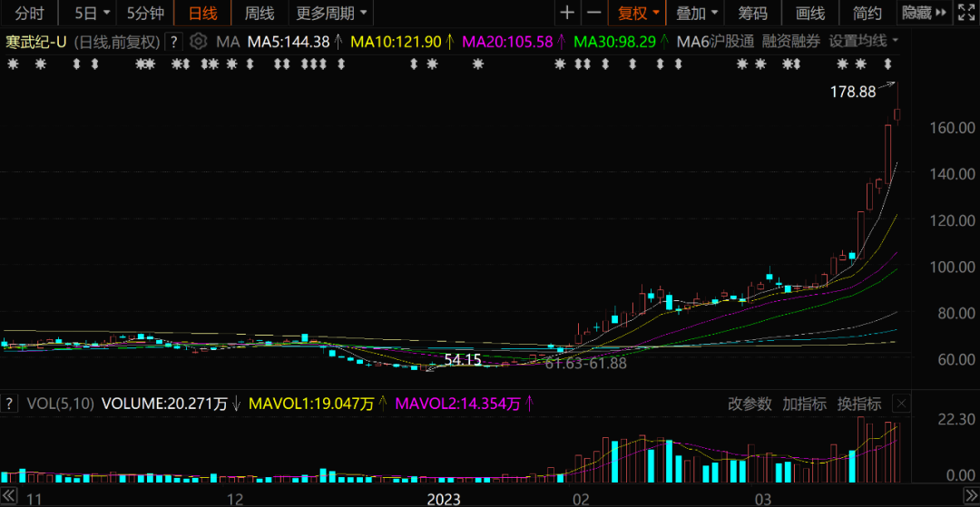Viewport: 980px width, 507px height.
Task: Click 换指标 to change indicator
Action: (x=859, y=404)
